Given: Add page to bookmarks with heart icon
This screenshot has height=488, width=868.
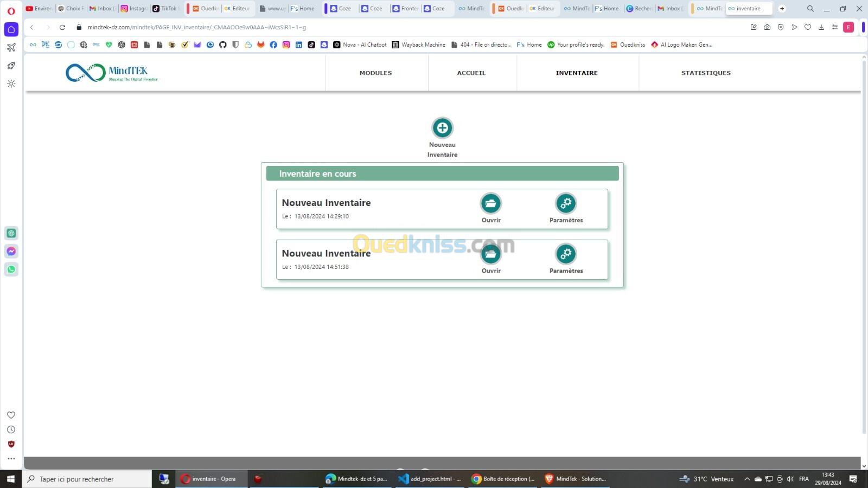Looking at the screenshot, I should pos(808,27).
